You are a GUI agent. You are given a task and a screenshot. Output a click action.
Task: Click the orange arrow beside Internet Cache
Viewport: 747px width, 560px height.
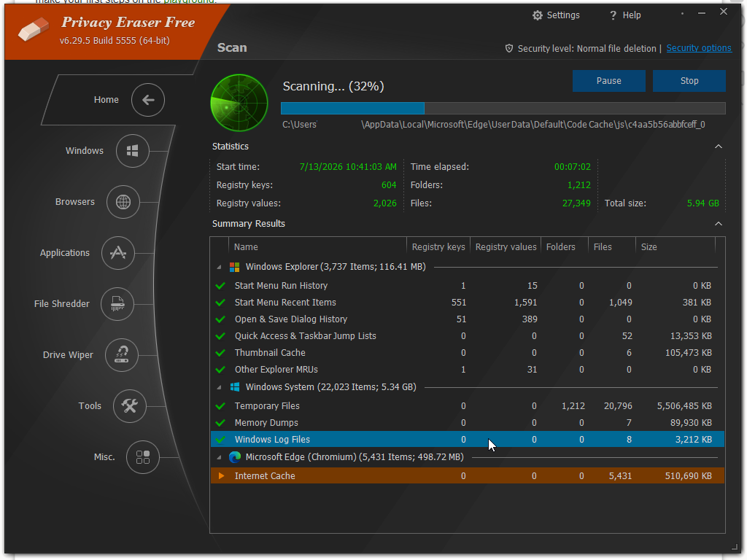point(221,475)
